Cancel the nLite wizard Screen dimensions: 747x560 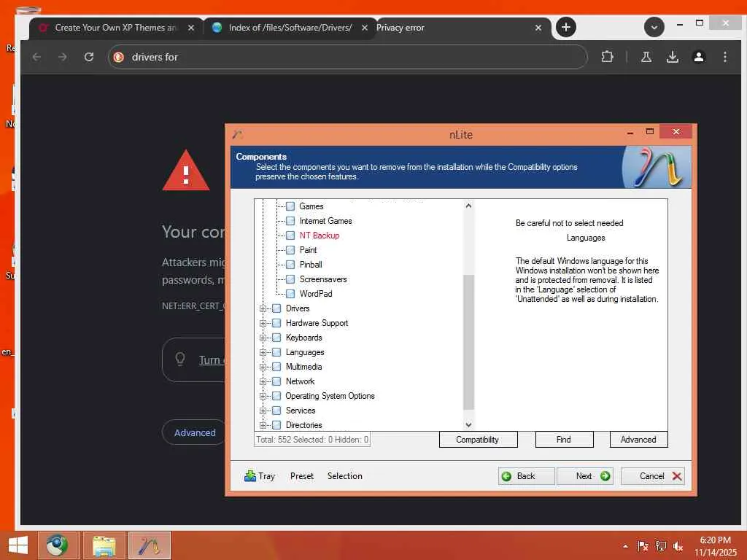pyautogui.click(x=653, y=476)
